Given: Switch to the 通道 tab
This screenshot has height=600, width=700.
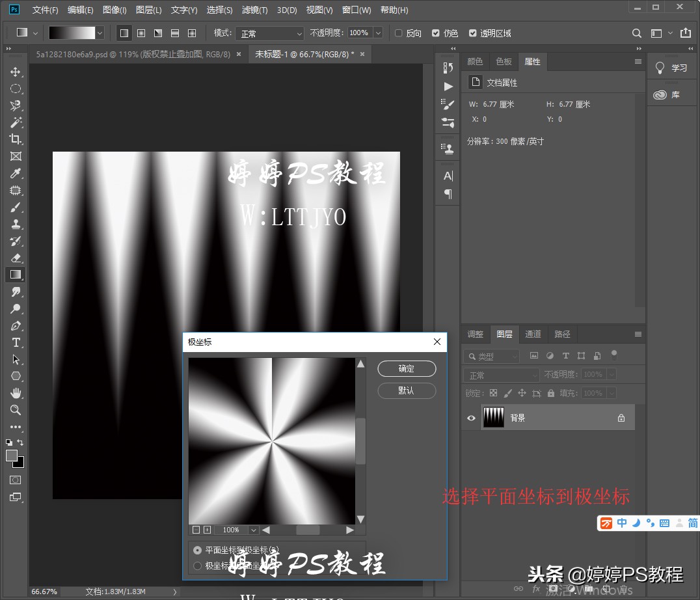Looking at the screenshot, I should (533, 334).
